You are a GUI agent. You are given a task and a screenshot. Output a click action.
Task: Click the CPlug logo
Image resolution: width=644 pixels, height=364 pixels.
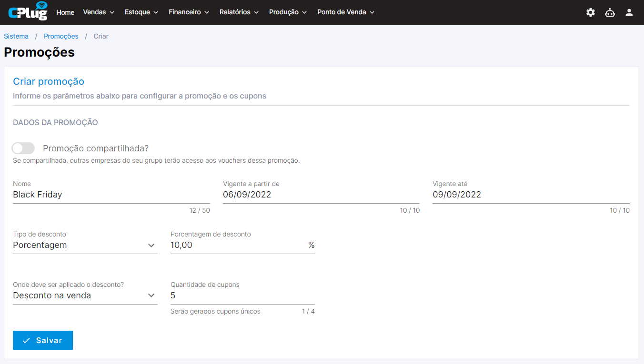(x=28, y=11)
